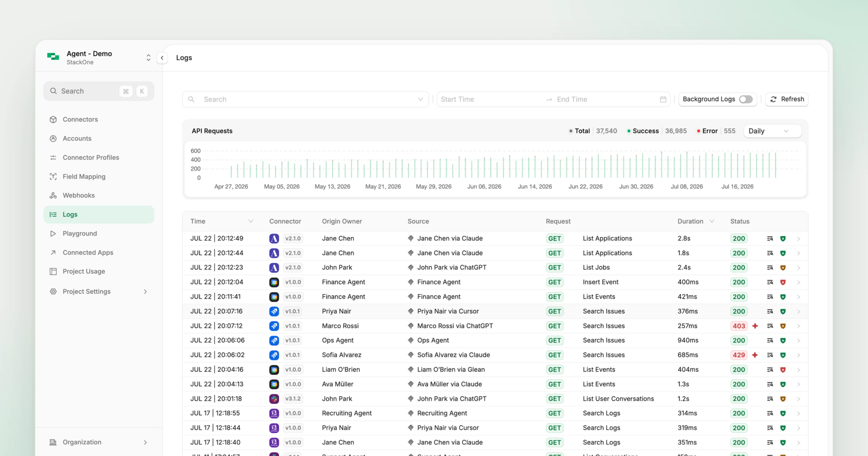The width and height of the screenshot is (868, 456).
Task: Click the purple connector icon in the 12:18:55 row
Action: coord(274,413)
